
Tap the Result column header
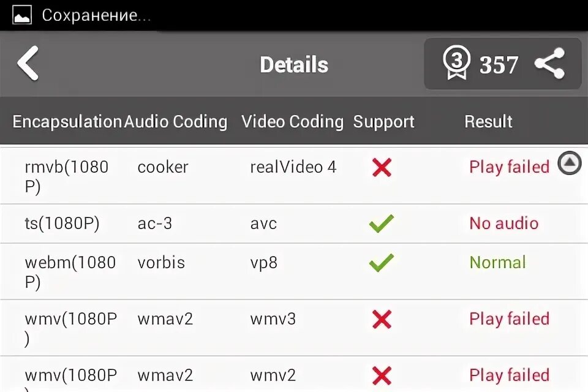pyautogui.click(x=488, y=121)
